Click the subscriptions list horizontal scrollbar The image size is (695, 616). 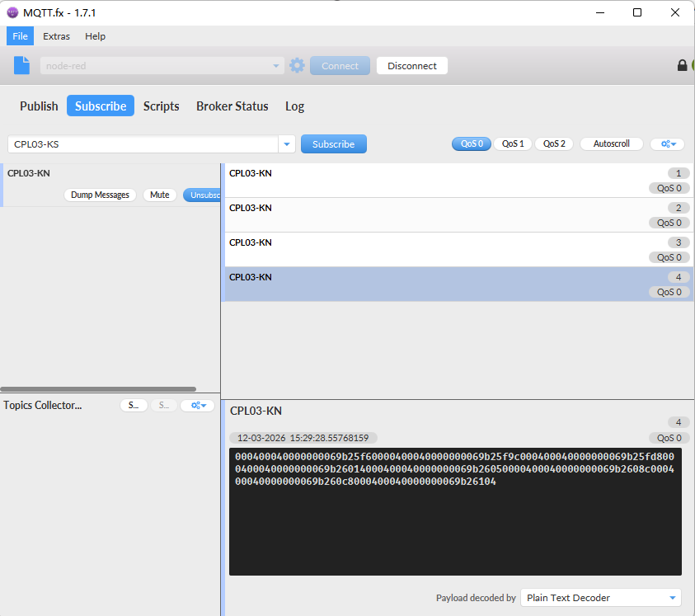point(98,389)
